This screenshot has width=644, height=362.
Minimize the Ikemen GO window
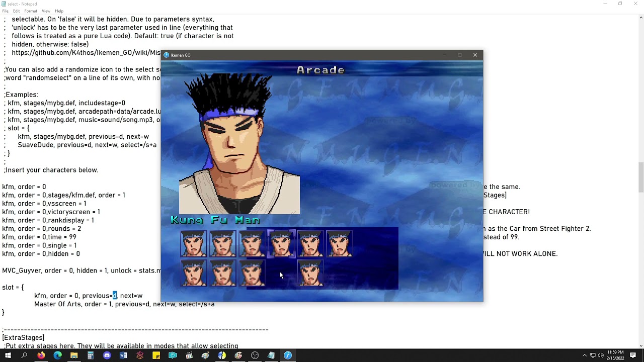click(x=444, y=55)
